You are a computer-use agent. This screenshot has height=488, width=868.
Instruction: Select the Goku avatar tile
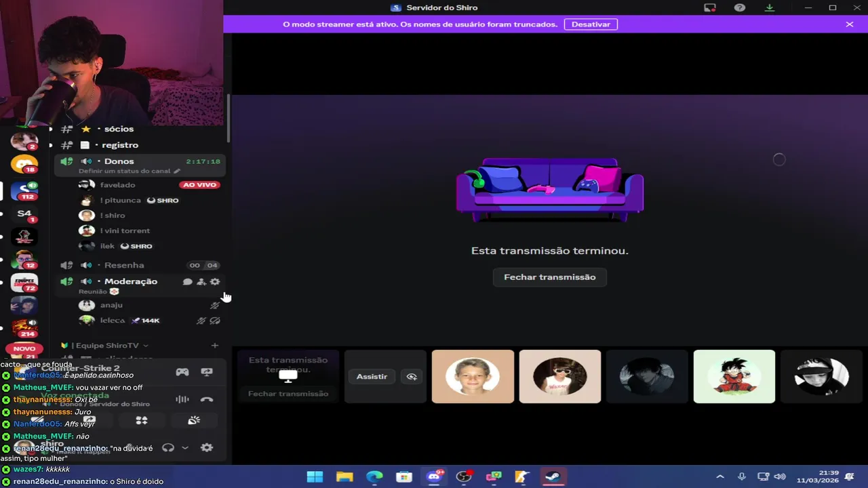(x=734, y=377)
